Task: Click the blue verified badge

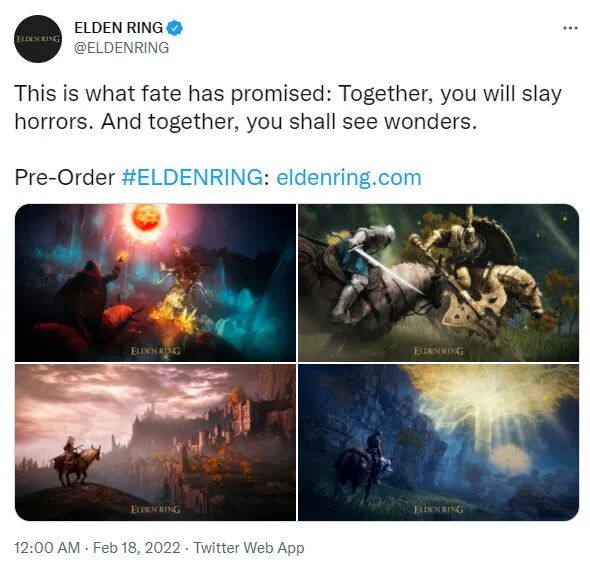Action: pos(175,28)
